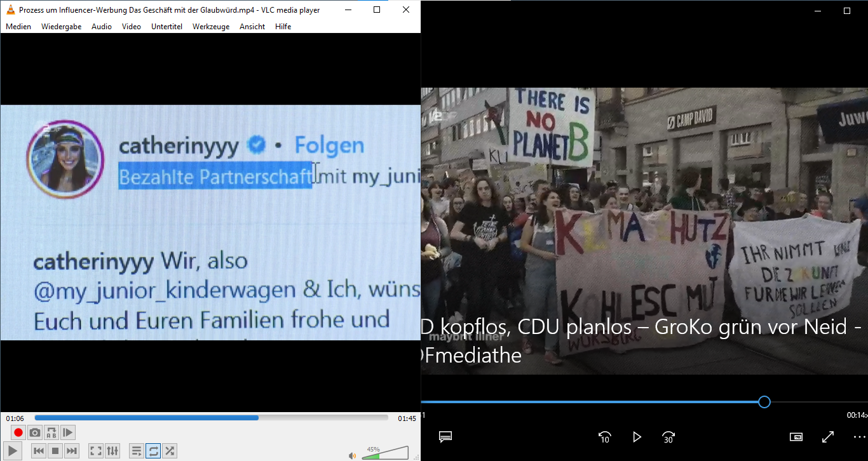Stop playback in VLC

[x=55, y=451]
